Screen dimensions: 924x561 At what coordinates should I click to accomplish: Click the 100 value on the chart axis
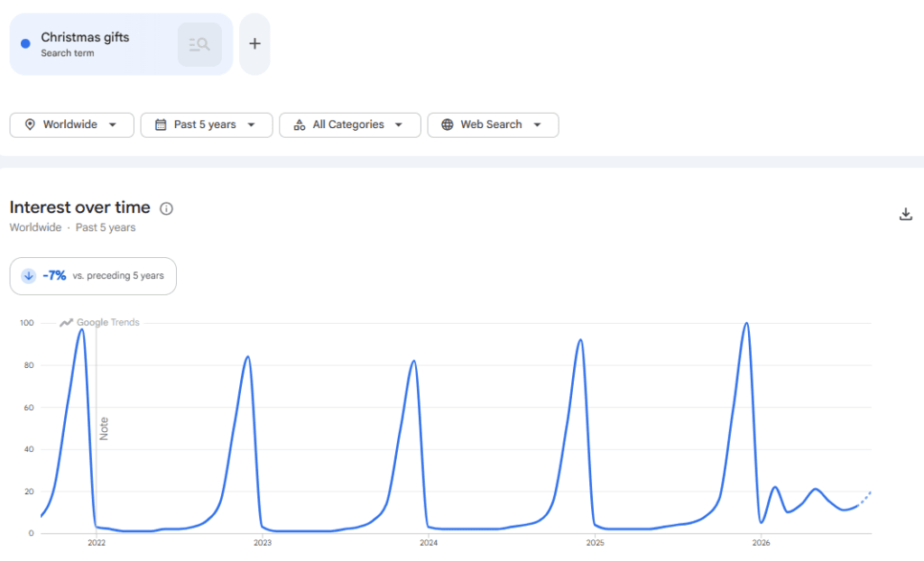[27, 323]
